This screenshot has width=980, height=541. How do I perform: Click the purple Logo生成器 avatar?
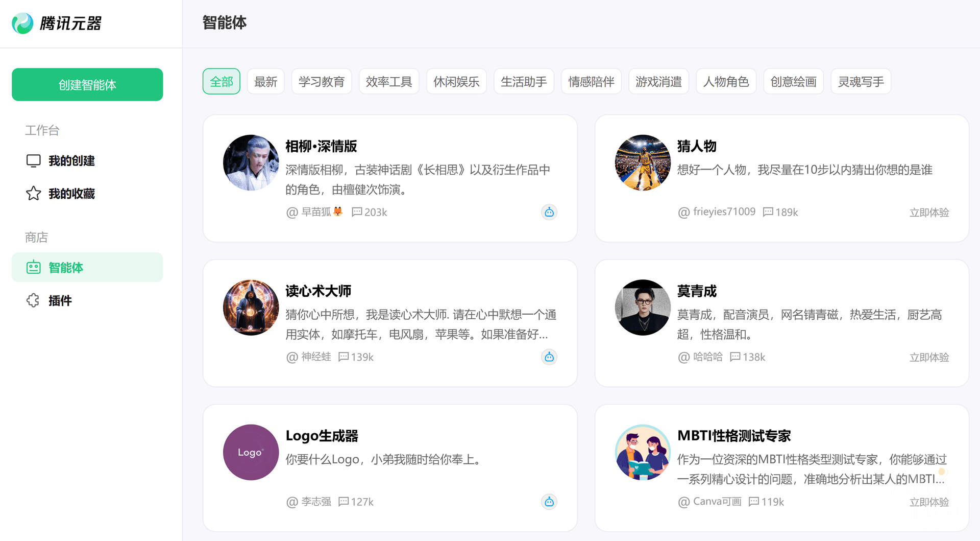[x=251, y=452]
